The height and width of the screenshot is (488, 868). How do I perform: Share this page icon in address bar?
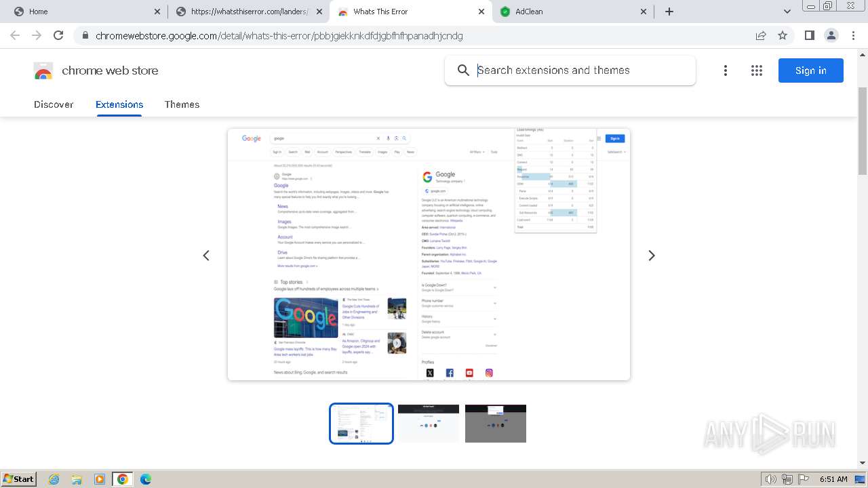[761, 35]
